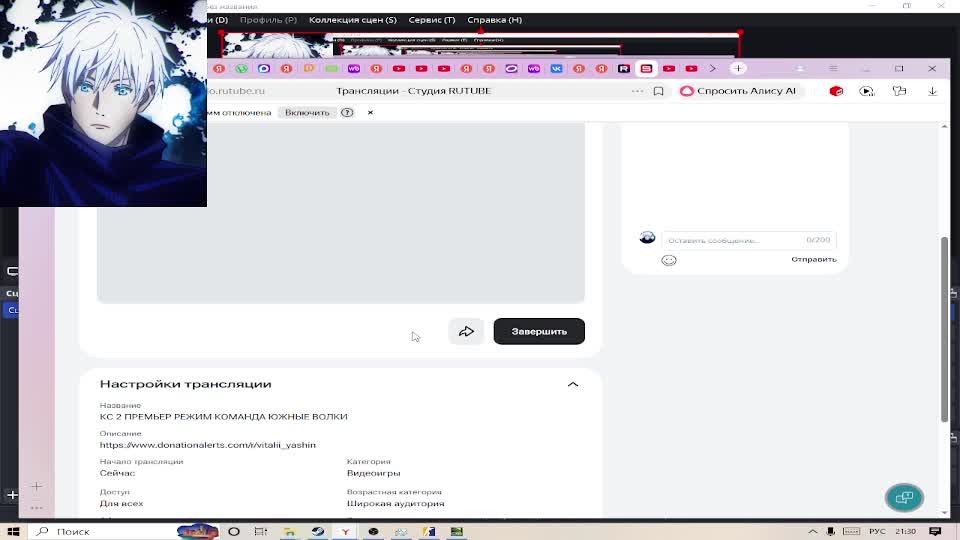Click the Для всех access value

121,503
